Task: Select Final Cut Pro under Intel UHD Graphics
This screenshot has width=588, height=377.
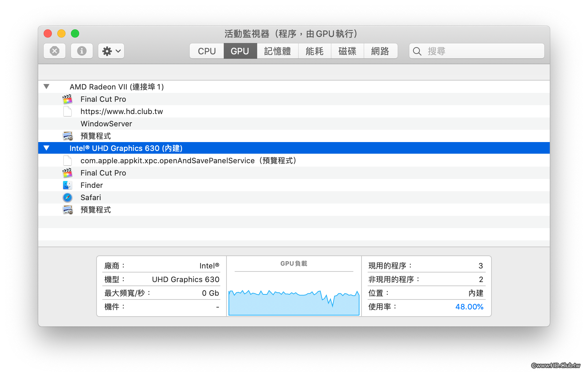Action: 294,173
